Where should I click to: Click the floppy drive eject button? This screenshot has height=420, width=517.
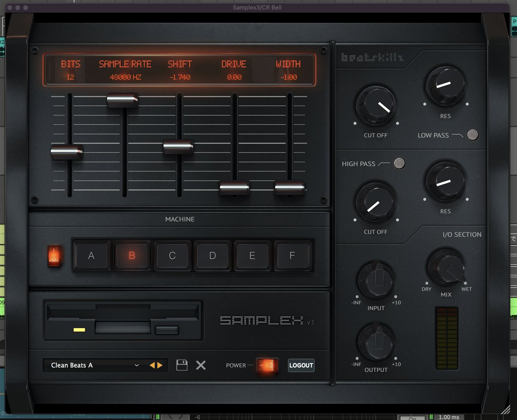(167, 330)
